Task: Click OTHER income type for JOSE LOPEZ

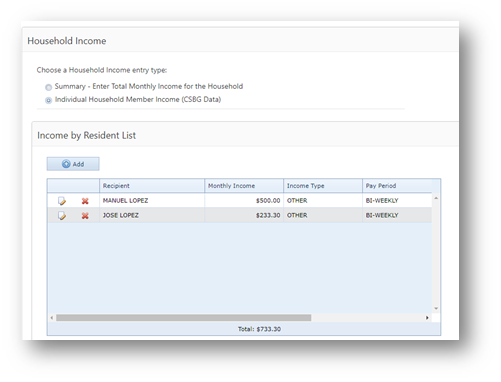Action: tap(297, 215)
